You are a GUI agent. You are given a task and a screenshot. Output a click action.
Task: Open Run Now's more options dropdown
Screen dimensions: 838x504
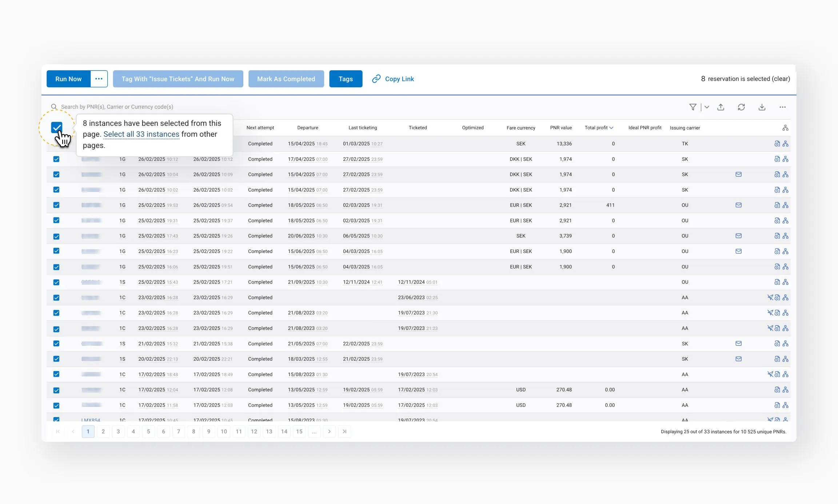tap(99, 79)
